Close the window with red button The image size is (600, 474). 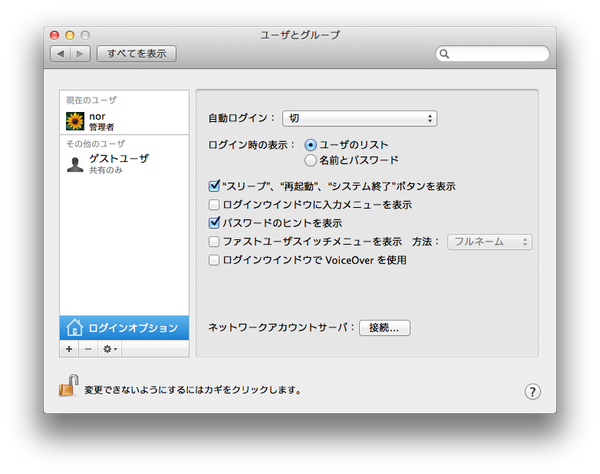[x=54, y=35]
